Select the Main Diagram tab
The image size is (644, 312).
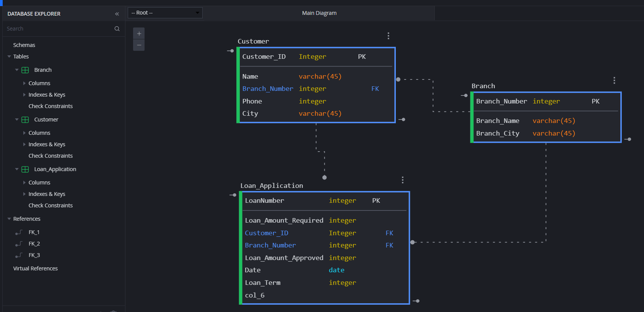point(319,13)
